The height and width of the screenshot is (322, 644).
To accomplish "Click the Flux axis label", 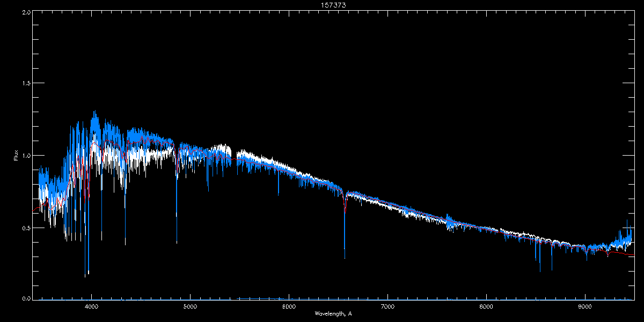I will tap(16, 155).
